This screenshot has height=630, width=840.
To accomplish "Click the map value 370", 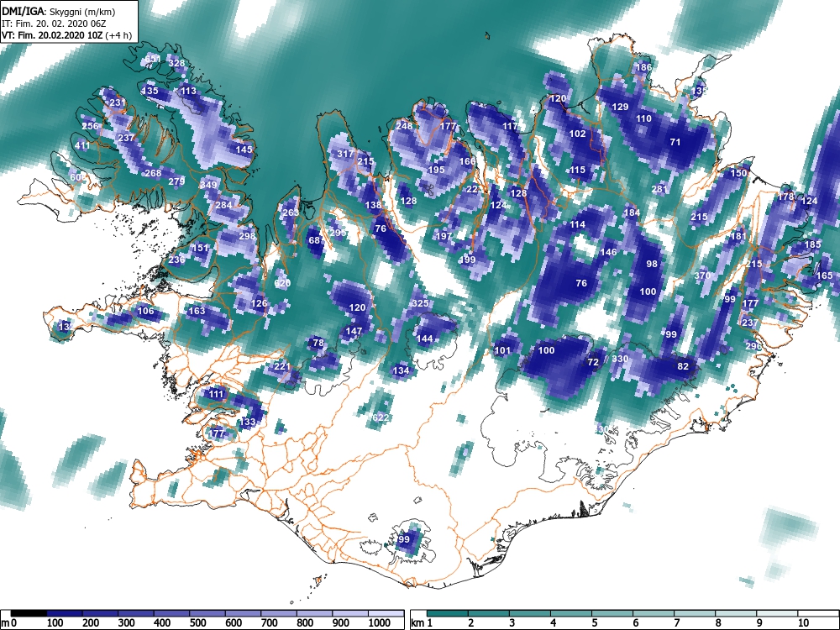I will pyautogui.click(x=703, y=276).
